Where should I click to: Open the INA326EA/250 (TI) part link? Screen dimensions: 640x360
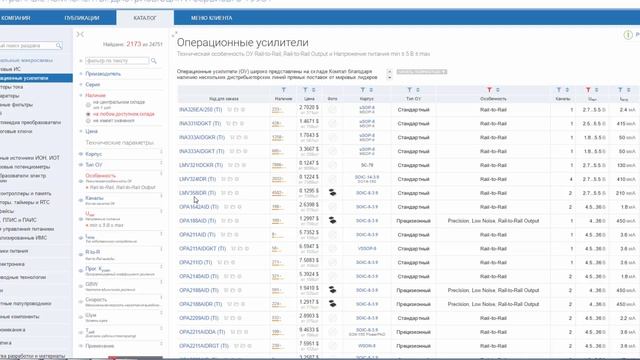coord(200,110)
